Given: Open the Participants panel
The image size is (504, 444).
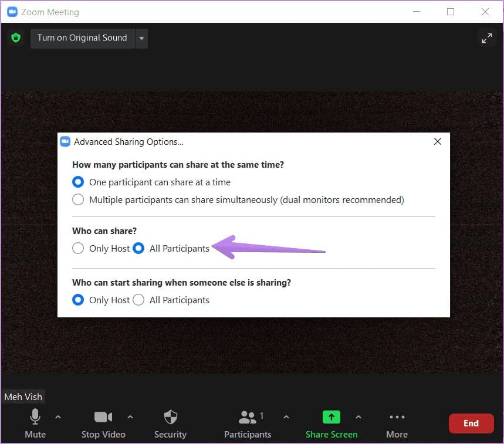Looking at the screenshot, I should [x=248, y=423].
